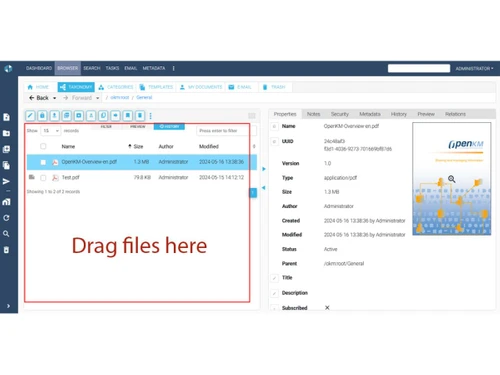Click the zoom magnifier on the document thumbnail
This screenshot has width=500, height=375.
coord(452,179)
